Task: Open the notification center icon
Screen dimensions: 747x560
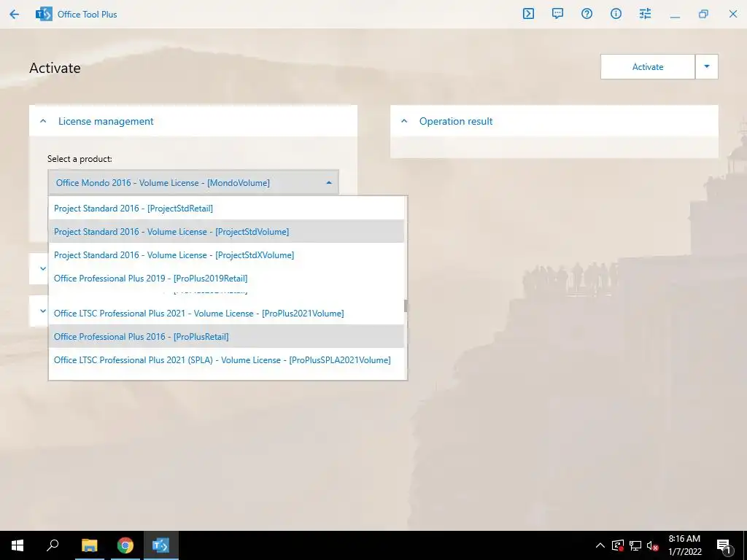Action: coord(724,545)
